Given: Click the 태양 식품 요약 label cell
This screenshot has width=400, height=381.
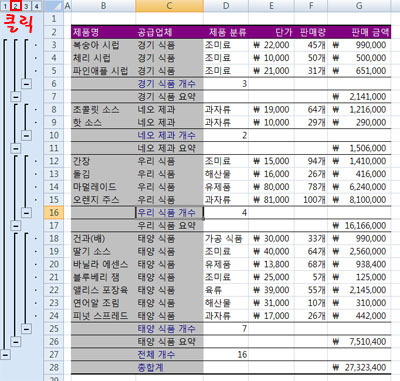Looking at the screenshot, I should [x=169, y=342].
